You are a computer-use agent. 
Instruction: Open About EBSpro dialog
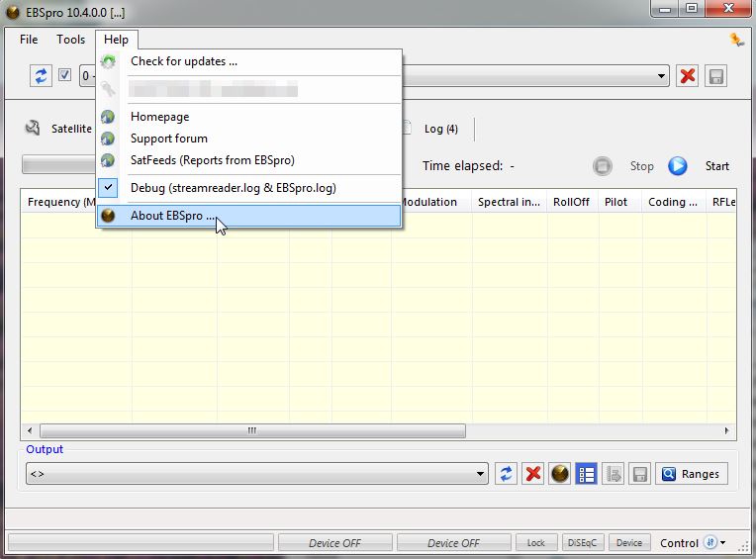(248, 216)
